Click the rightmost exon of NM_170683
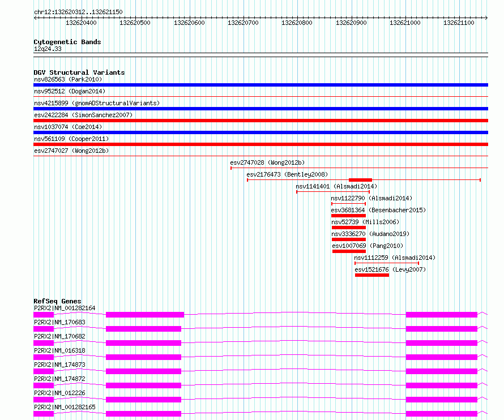Image resolution: width=504 pixels, height=420 pixels. point(442,329)
